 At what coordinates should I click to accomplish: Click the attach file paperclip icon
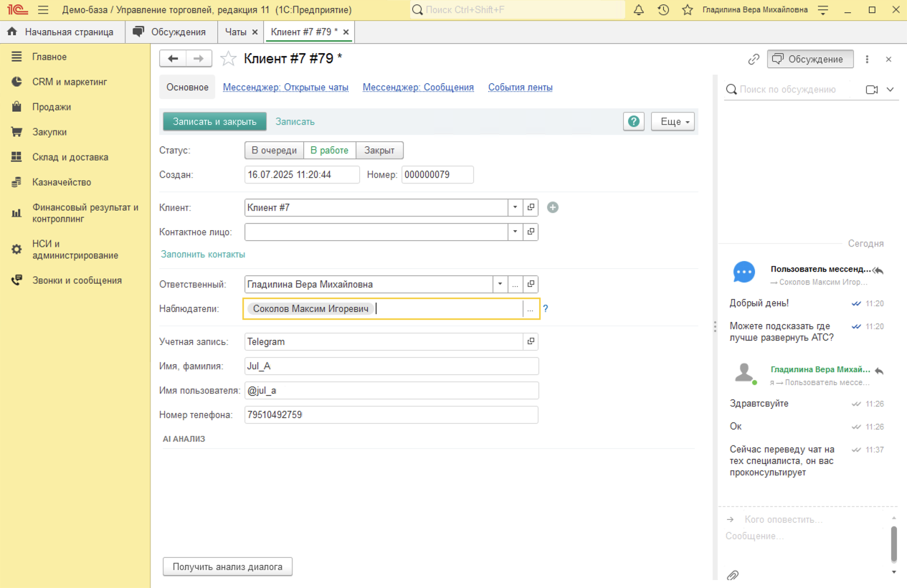click(x=732, y=575)
